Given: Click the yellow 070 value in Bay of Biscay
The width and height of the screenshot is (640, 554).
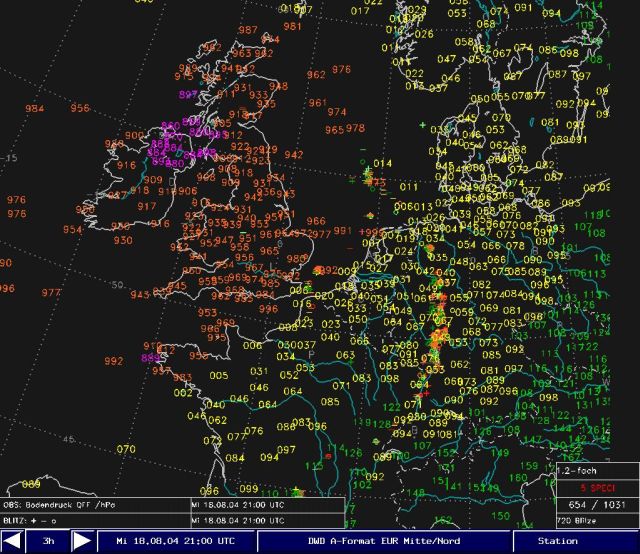Looking at the screenshot, I should pos(126,450).
